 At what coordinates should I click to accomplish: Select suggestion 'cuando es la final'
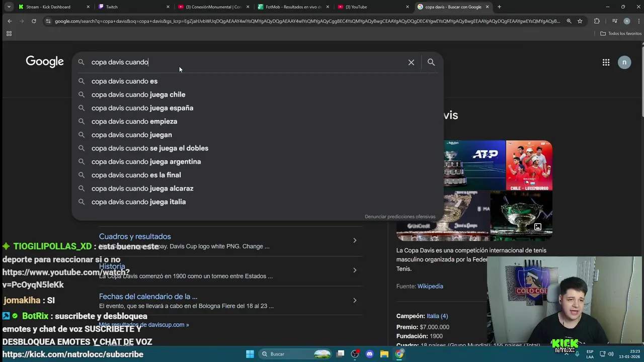258,175
